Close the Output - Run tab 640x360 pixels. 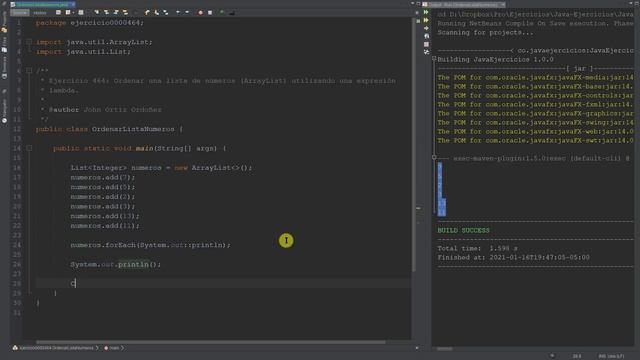[503, 4]
